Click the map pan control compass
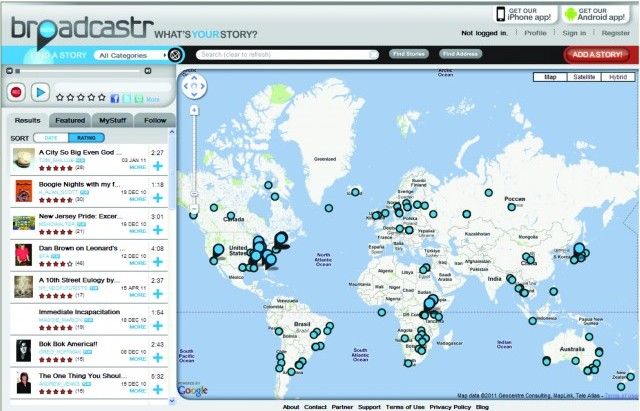Screen dimensions: 640x411 point(195,87)
